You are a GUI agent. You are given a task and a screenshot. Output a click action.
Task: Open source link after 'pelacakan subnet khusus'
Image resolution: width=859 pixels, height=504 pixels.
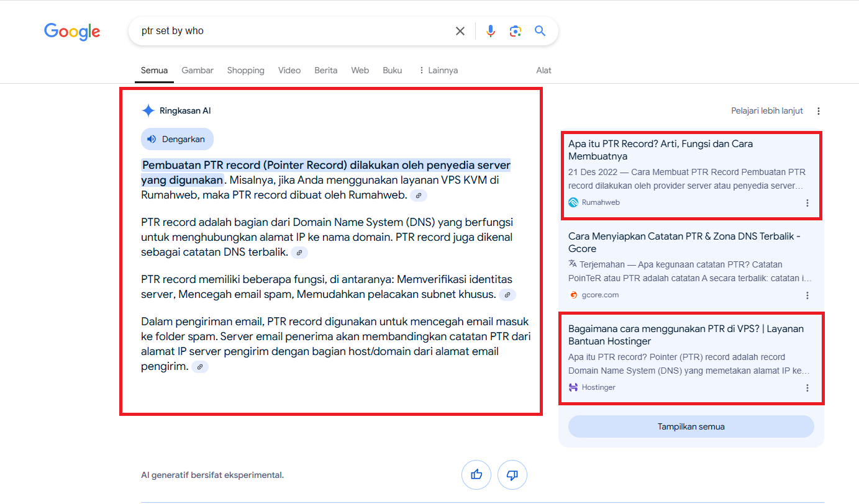[x=508, y=295]
